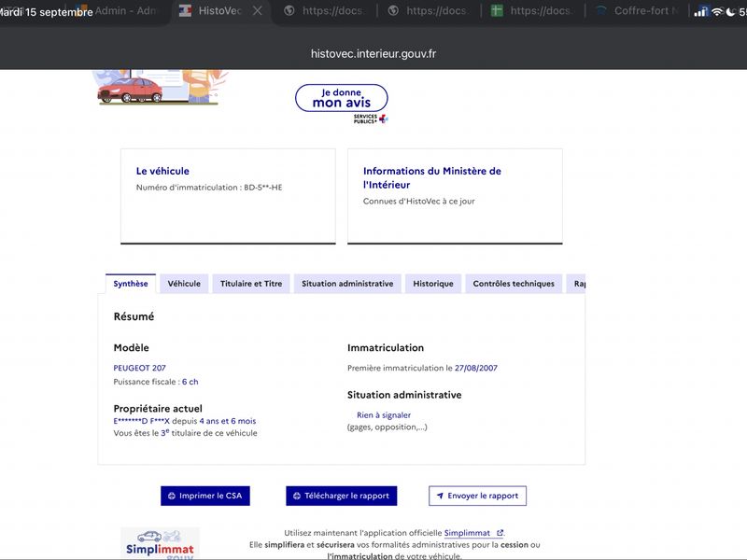This screenshot has height=560, width=747.
Task: Select the Historique tab
Action: [433, 284]
